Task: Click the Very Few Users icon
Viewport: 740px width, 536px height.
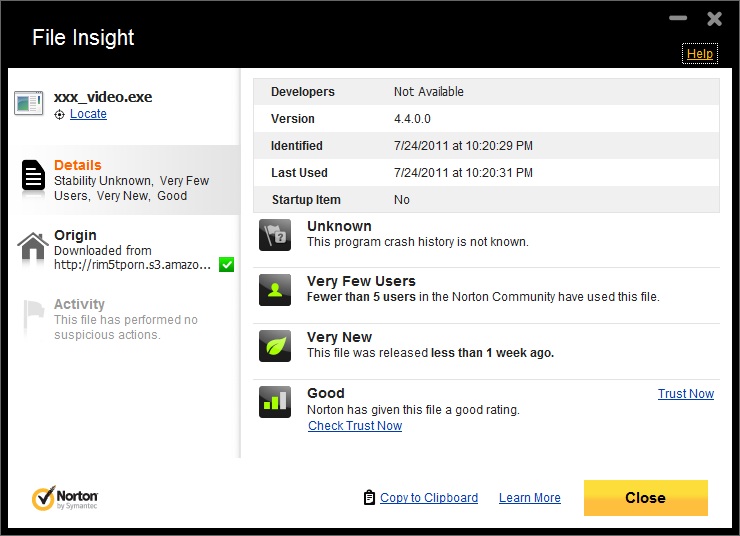Action: [x=275, y=290]
